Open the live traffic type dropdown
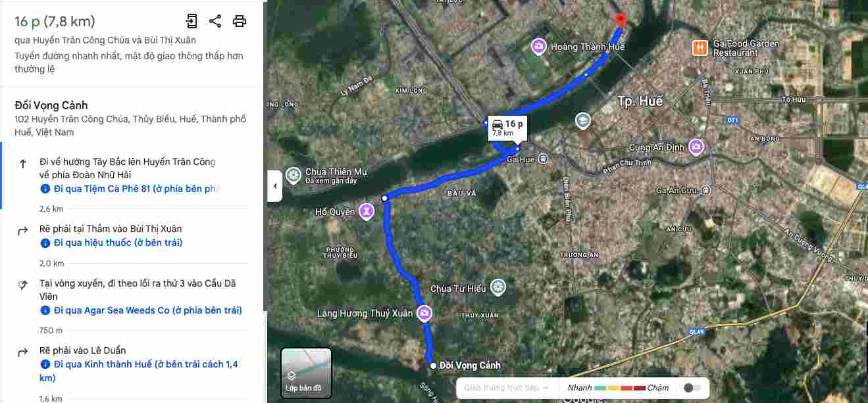 [507, 388]
